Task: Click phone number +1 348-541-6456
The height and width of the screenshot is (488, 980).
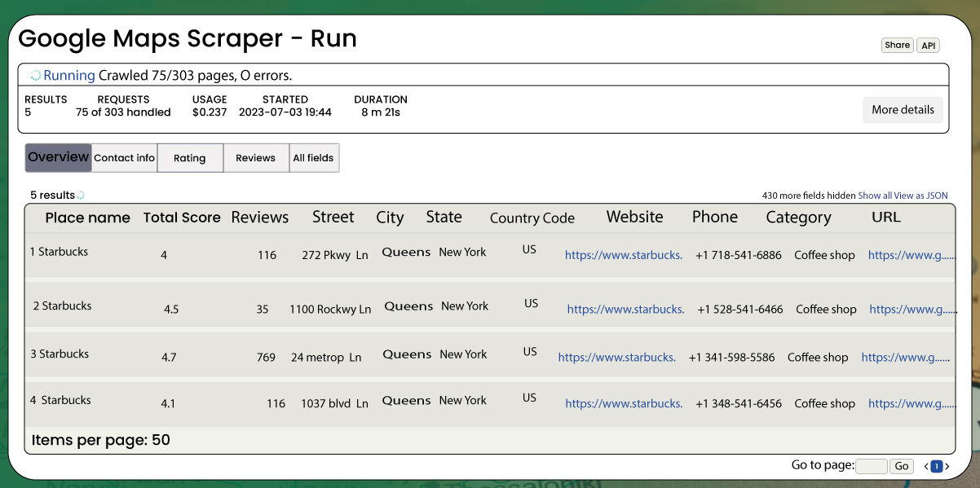Action: [x=739, y=404]
